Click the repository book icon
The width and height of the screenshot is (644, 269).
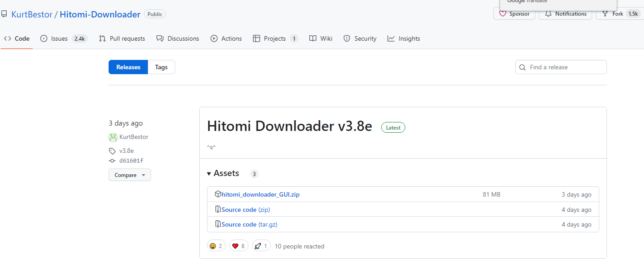tap(4, 14)
